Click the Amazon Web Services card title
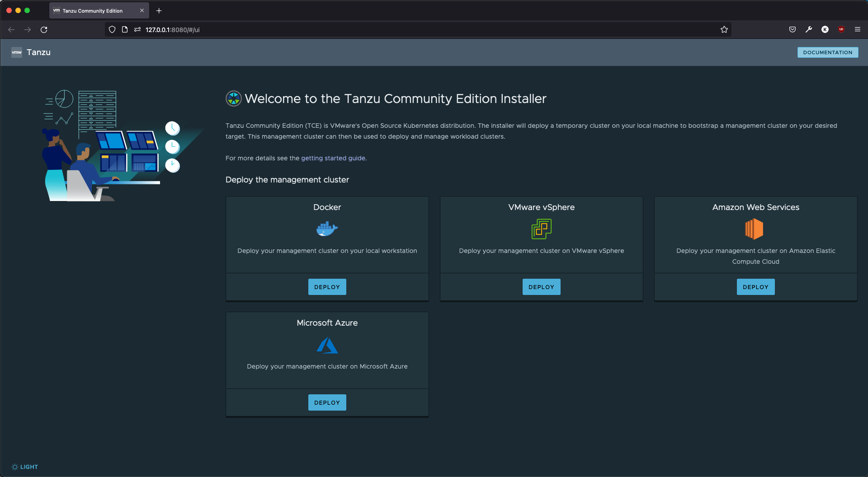 pyautogui.click(x=756, y=207)
